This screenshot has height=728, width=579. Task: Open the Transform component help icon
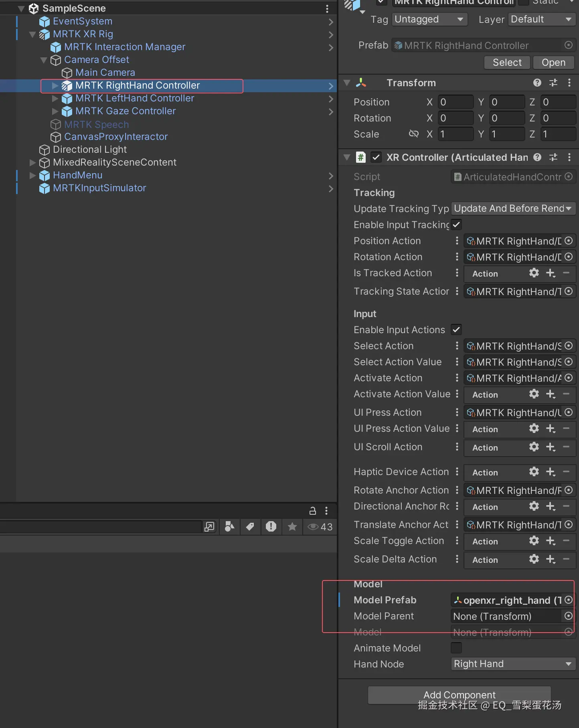click(537, 83)
